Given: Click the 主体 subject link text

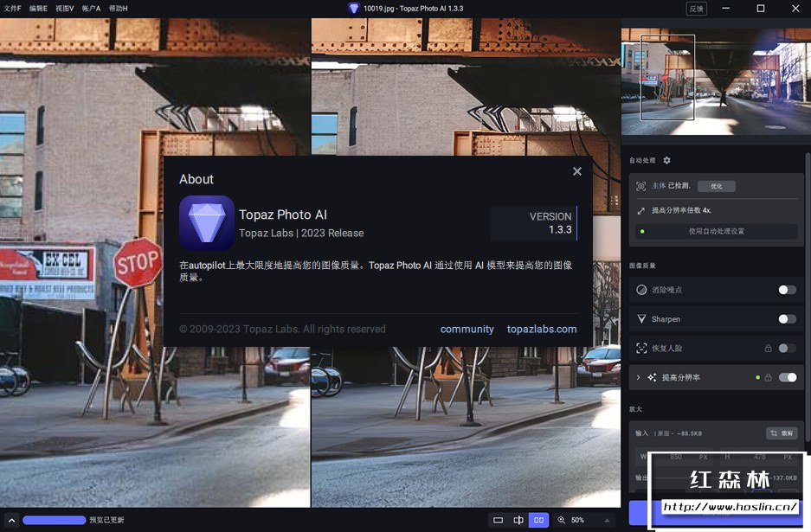Looking at the screenshot, I should tap(659, 186).
